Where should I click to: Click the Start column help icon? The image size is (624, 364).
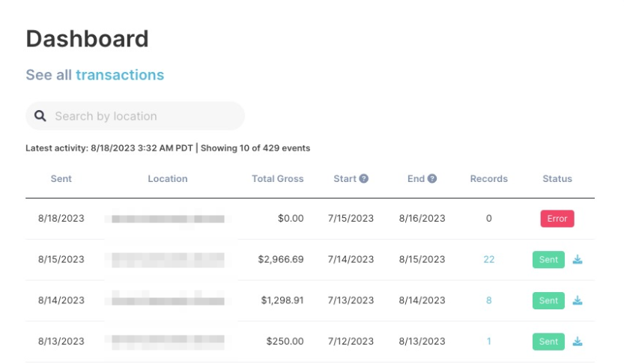click(x=364, y=179)
